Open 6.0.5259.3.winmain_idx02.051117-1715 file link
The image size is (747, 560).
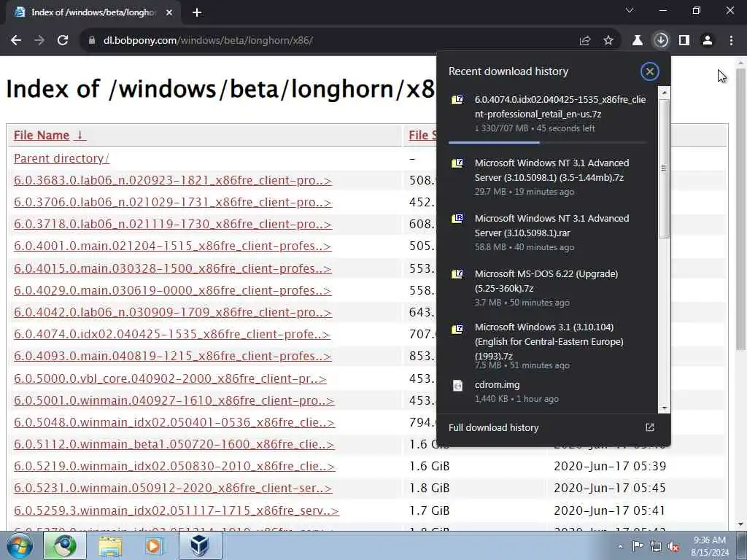click(177, 510)
